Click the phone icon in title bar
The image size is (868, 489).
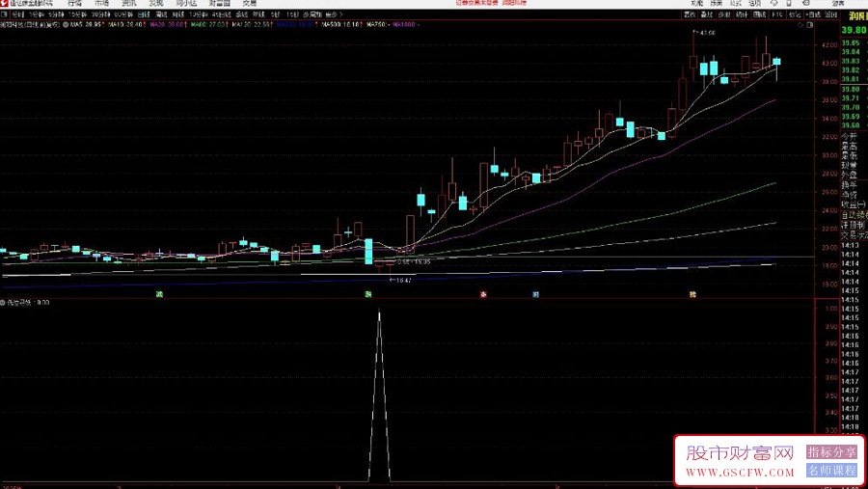pos(789,3)
